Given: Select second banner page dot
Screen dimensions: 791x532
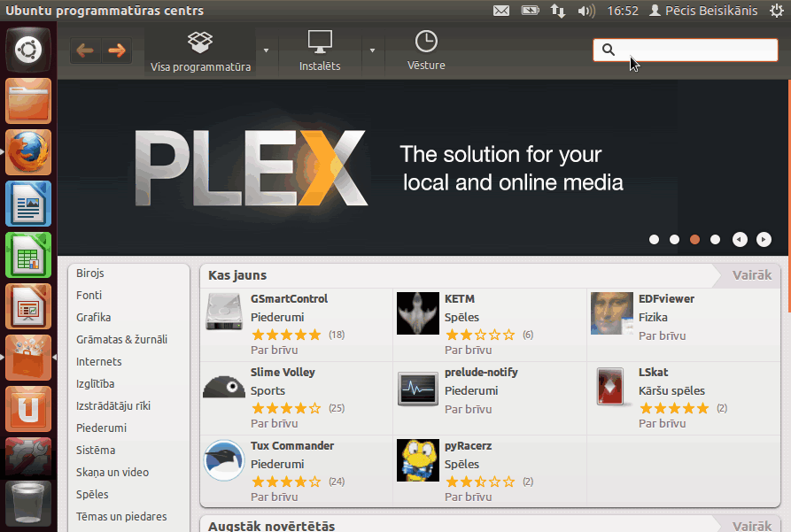Looking at the screenshot, I should point(674,240).
